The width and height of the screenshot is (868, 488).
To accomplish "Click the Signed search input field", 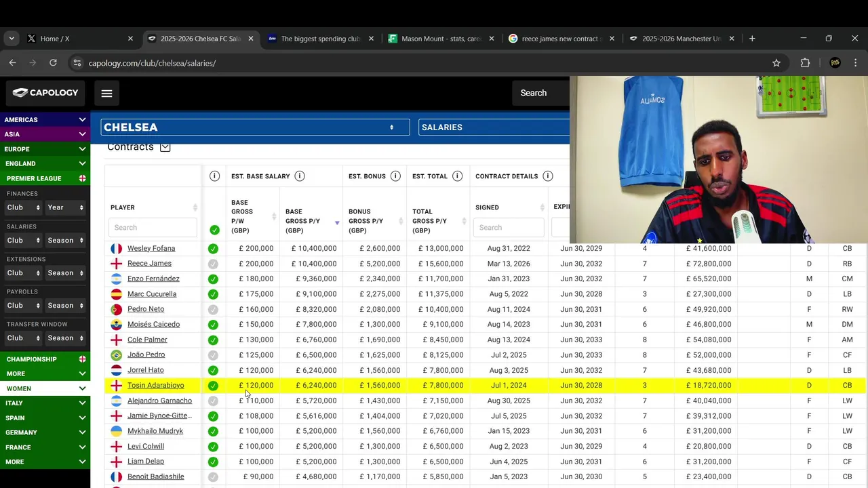I will (509, 228).
